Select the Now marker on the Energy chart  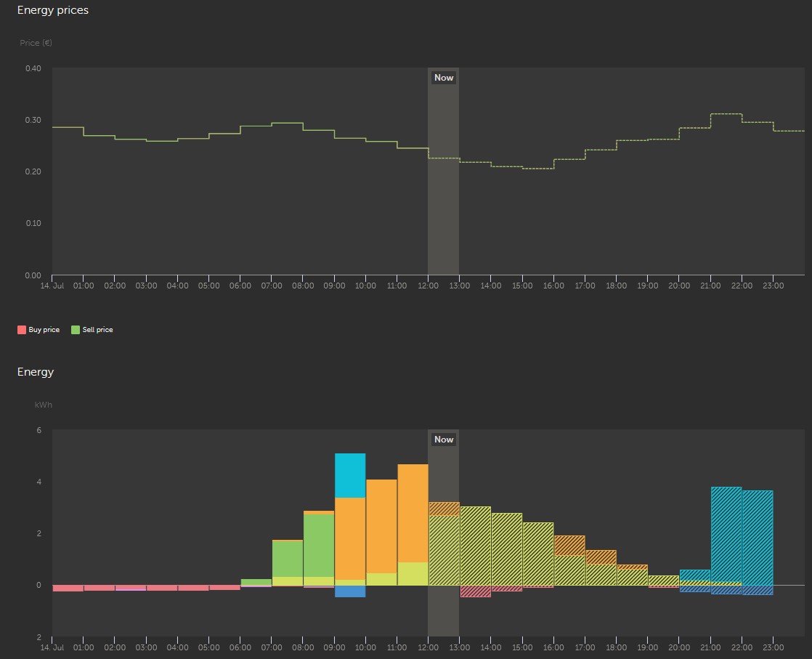tap(443, 440)
